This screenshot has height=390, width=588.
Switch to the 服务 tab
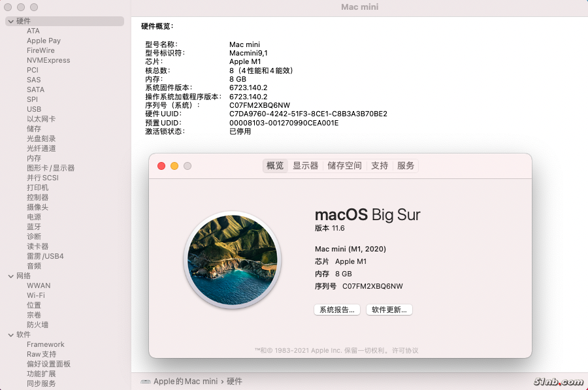click(x=406, y=166)
